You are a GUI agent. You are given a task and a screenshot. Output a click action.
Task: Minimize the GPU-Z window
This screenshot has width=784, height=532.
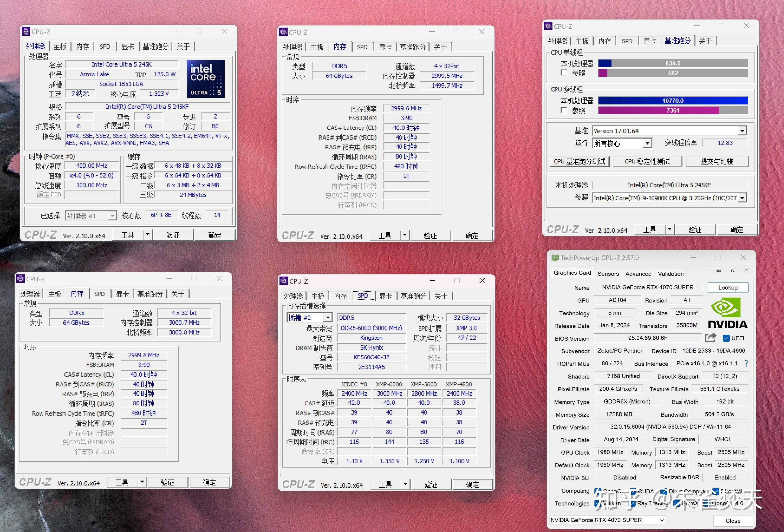click(693, 257)
